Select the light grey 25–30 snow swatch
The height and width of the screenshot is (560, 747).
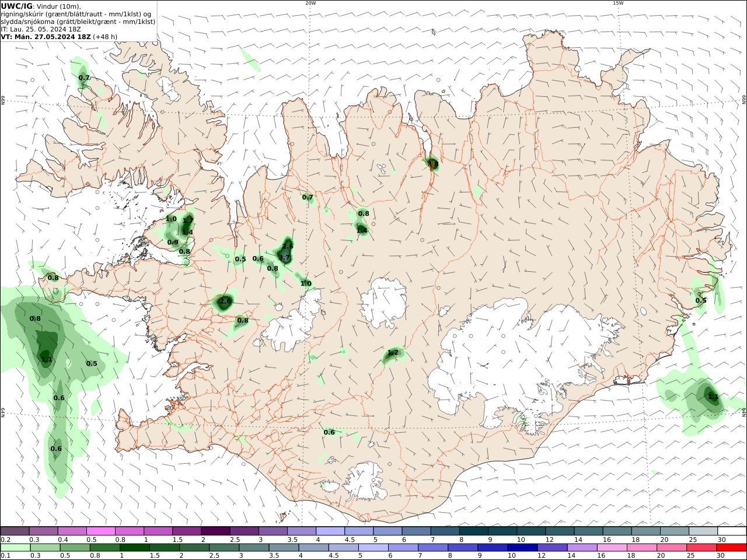coord(703,531)
